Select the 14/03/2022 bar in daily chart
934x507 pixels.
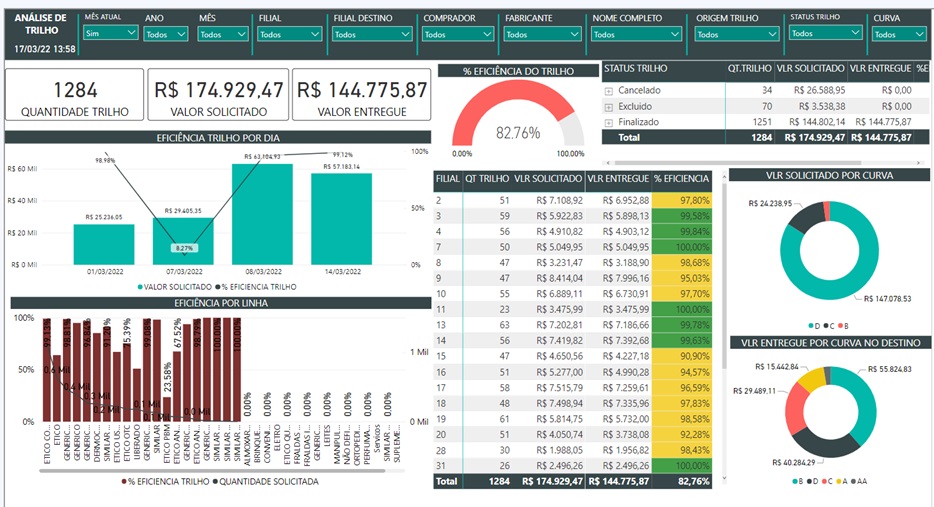point(341,219)
